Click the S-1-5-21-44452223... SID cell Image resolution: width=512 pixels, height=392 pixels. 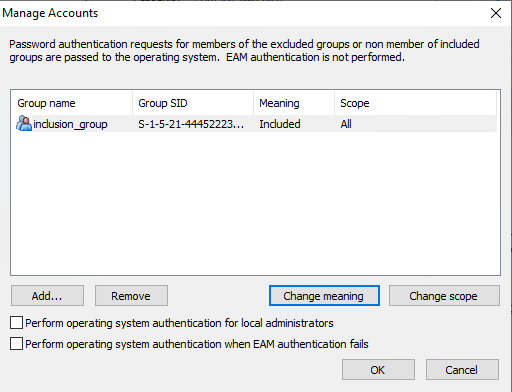(x=191, y=124)
